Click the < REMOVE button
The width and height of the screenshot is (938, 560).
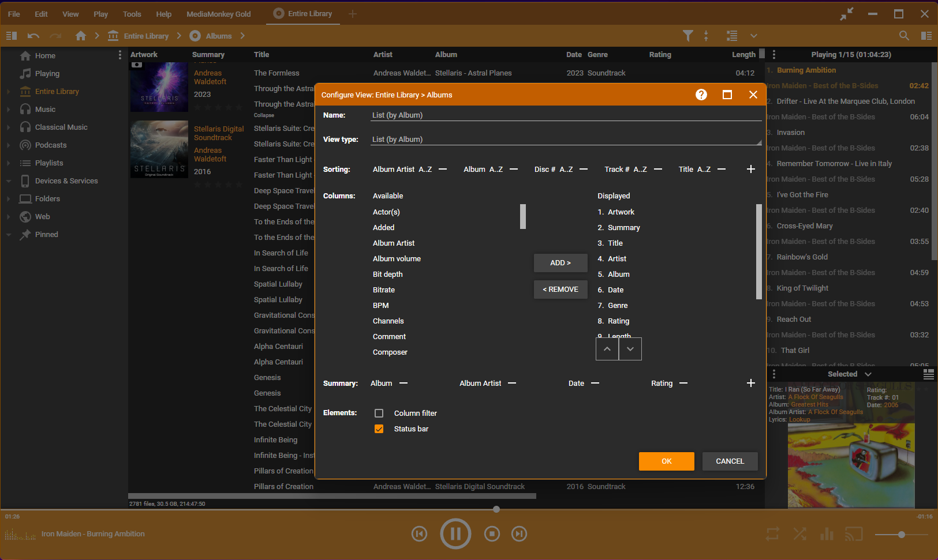[x=560, y=290]
